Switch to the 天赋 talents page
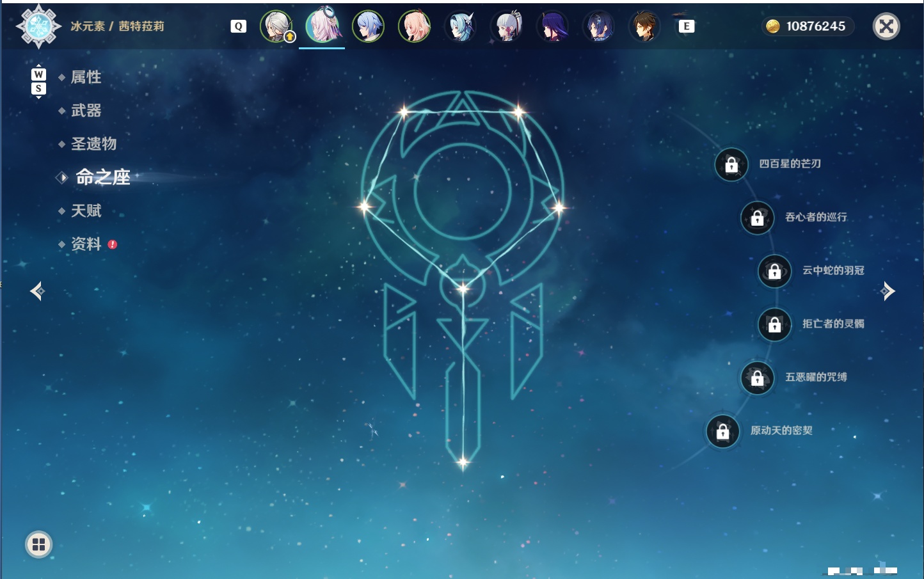The image size is (924, 579). 86,210
